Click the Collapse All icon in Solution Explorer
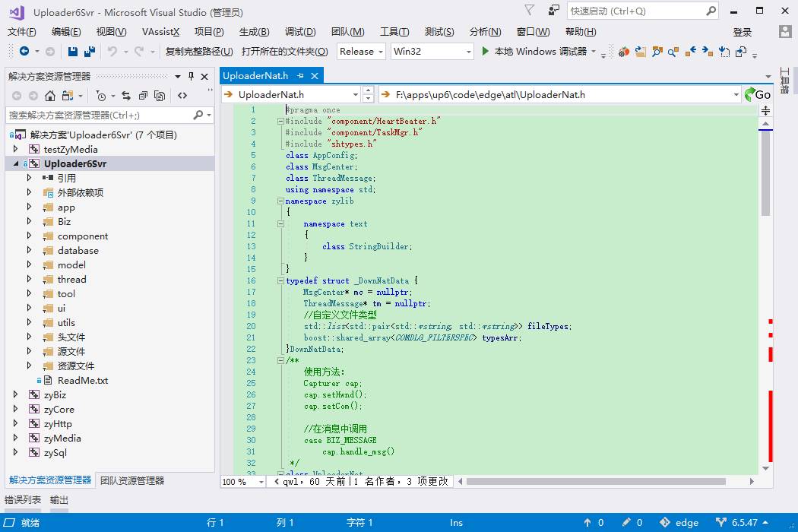Screen dimensions: 798x532 point(143,96)
